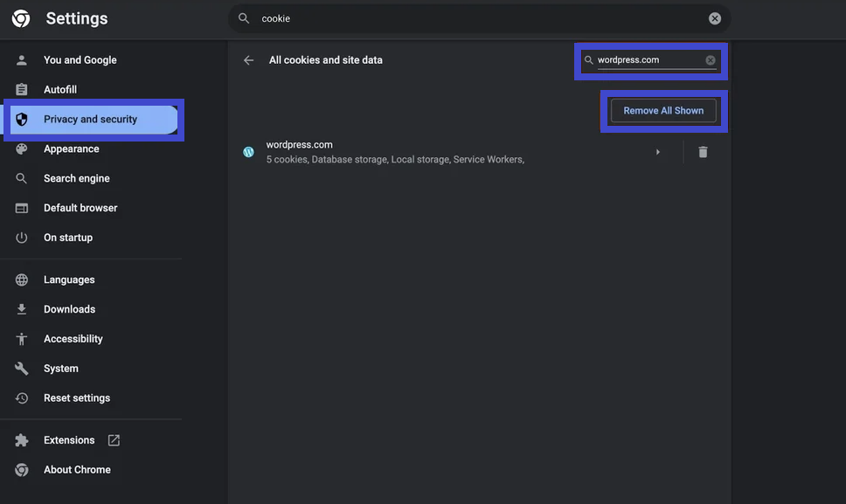Viewport: 846px width, 504px height.
Task: Click the Chrome logo next to Settings
Action: [21, 18]
